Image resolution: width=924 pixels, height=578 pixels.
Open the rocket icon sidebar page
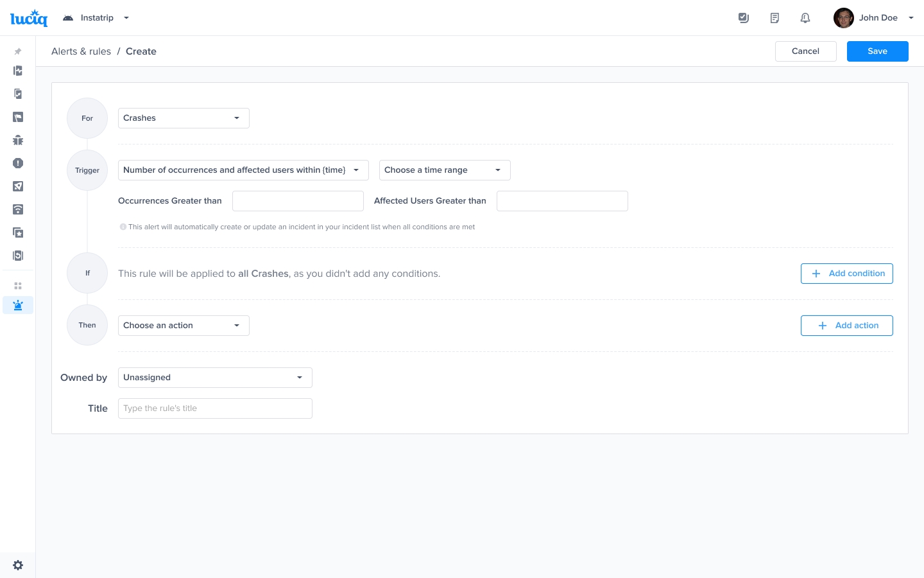pyautogui.click(x=18, y=186)
